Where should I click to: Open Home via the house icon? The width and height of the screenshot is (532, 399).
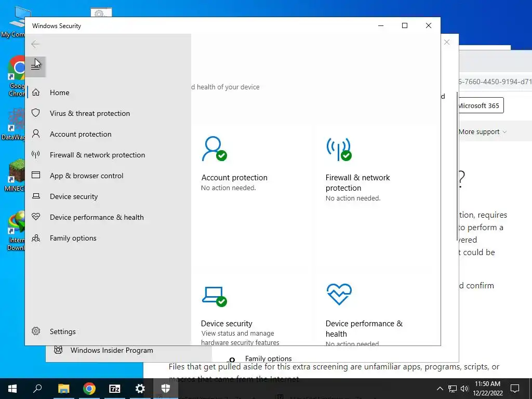(x=36, y=92)
